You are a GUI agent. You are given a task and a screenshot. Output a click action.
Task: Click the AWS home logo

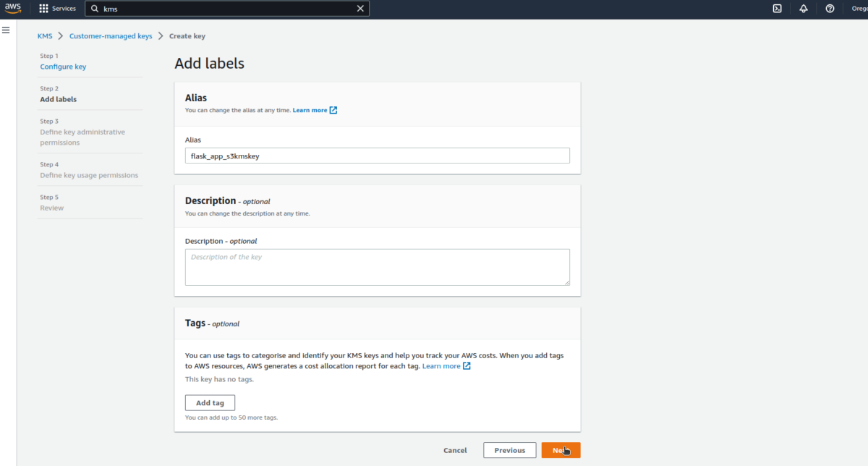[13, 8]
